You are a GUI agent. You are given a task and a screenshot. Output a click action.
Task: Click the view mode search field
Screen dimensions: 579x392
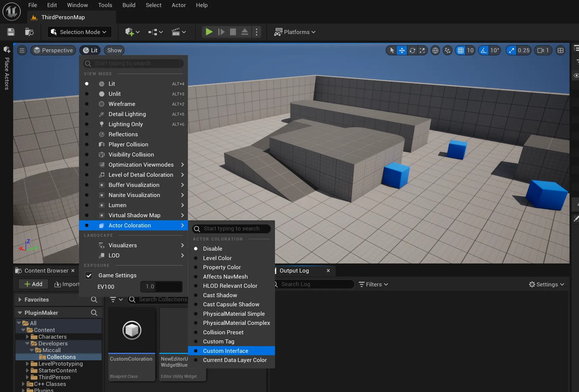(134, 63)
